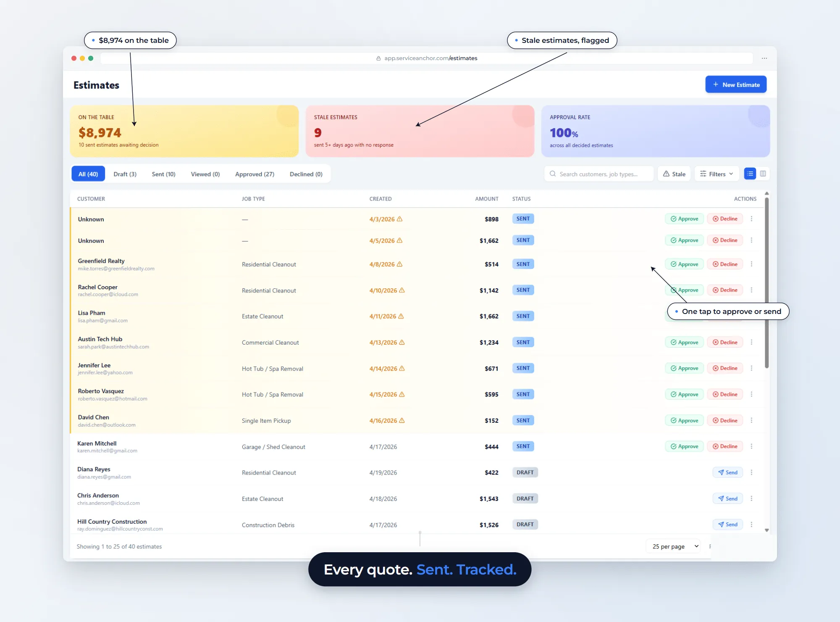Click DRAFT badge for Diana Reyes
840x622 pixels.
click(x=525, y=472)
